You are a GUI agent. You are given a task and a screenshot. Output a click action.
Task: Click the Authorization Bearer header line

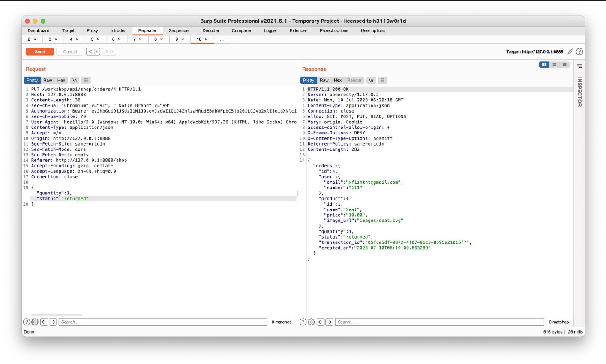[x=164, y=111]
